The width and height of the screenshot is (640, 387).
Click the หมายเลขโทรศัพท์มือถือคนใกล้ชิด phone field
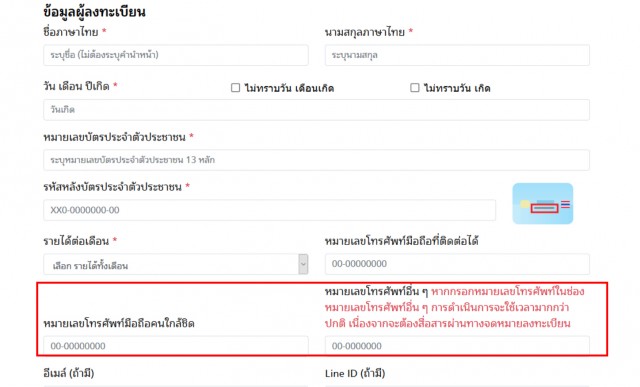[x=176, y=345]
